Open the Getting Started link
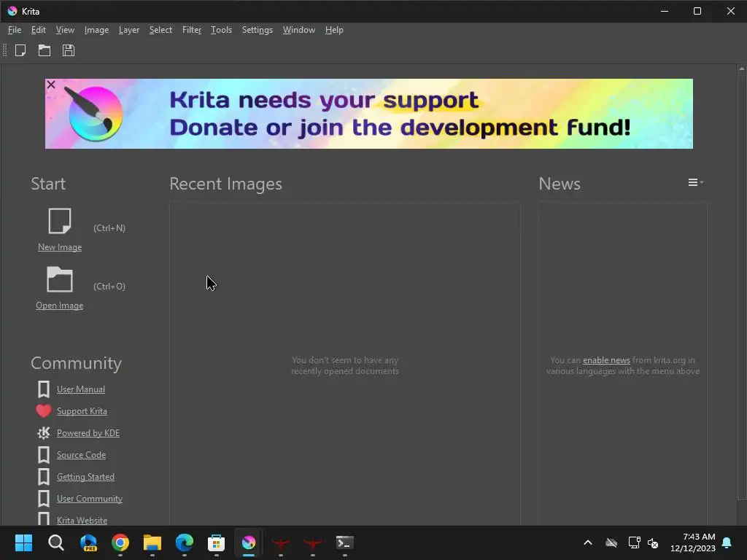This screenshot has height=560, width=747. [86, 477]
